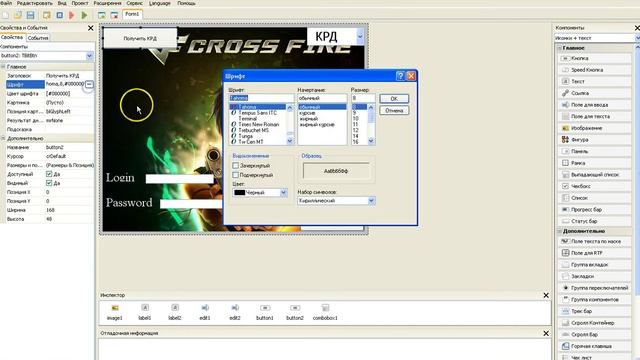This screenshot has height=360, width=640.
Task: Pick the Ссылка link component
Action: [x=594, y=93]
